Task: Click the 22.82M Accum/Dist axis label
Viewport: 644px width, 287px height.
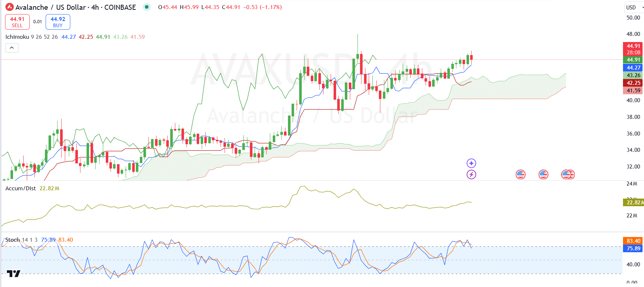Action: tap(633, 203)
